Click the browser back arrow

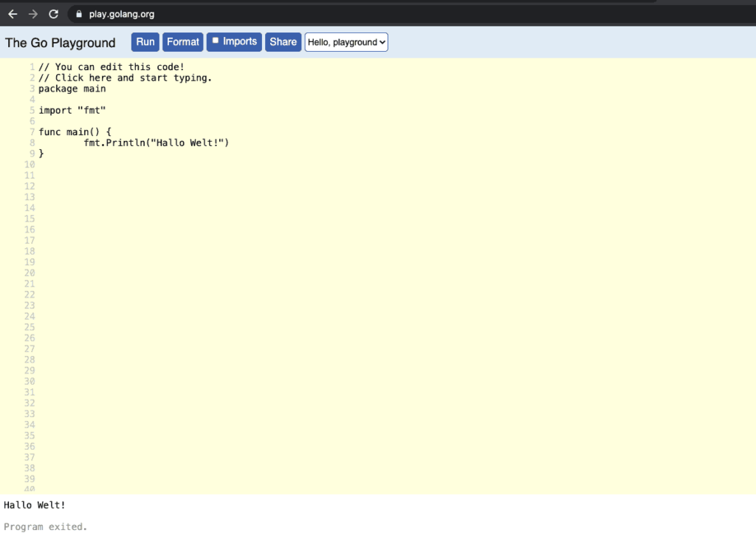(13, 14)
